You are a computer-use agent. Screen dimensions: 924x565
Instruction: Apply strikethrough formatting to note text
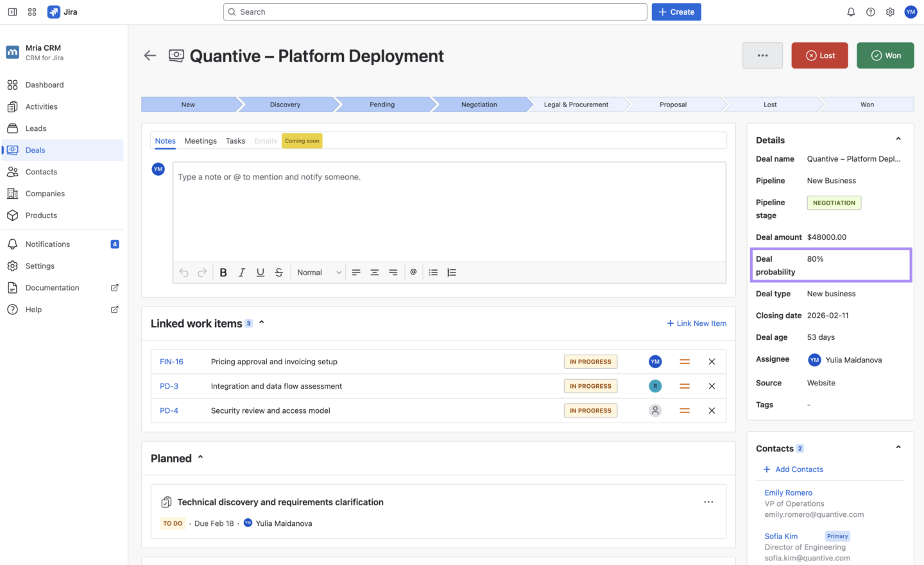[x=278, y=272]
